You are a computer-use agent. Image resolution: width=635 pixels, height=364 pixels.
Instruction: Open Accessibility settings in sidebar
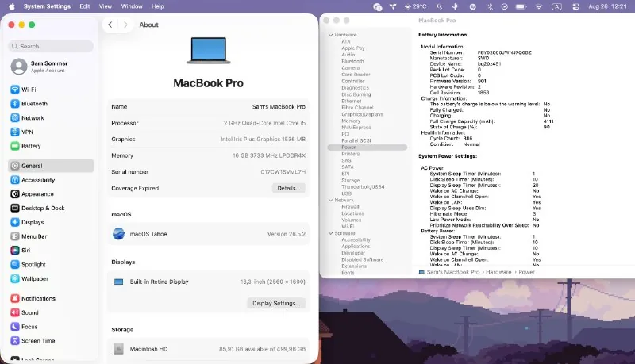click(51, 180)
